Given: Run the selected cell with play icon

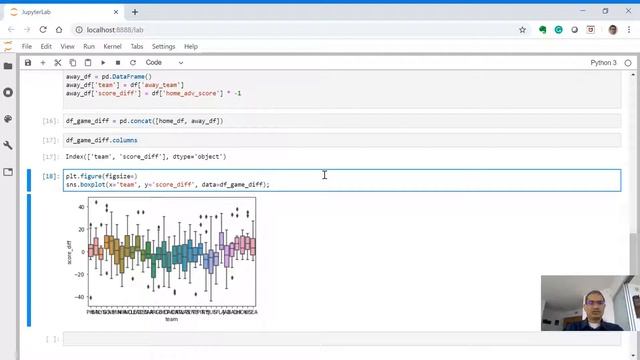Looking at the screenshot, I should [103, 63].
